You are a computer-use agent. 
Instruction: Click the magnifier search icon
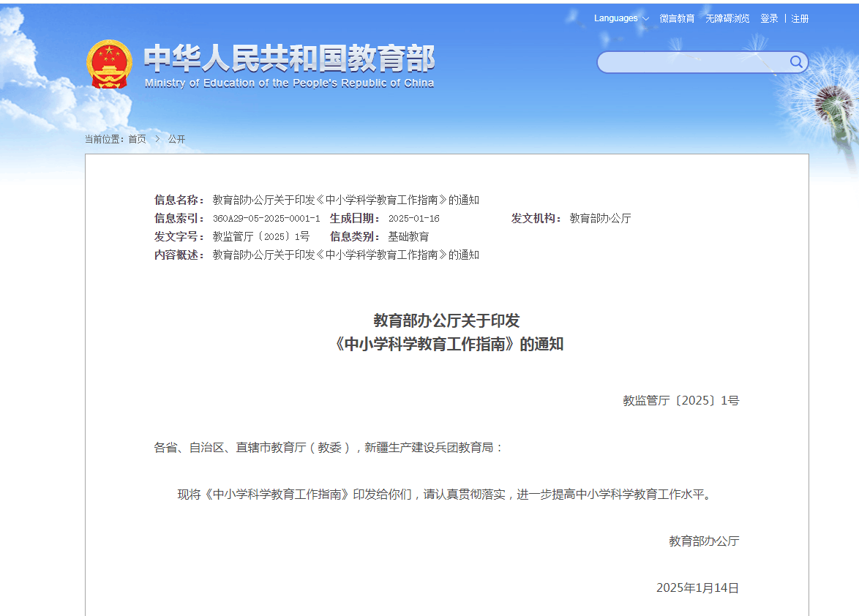click(796, 62)
